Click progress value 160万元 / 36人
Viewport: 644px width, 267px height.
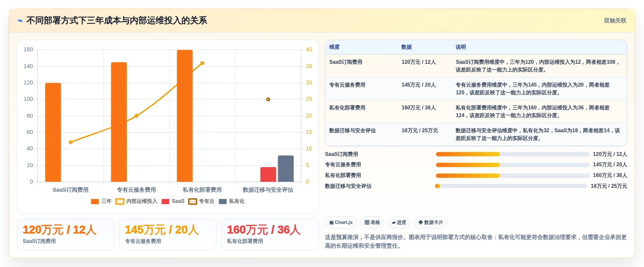pyautogui.click(x=610, y=176)
